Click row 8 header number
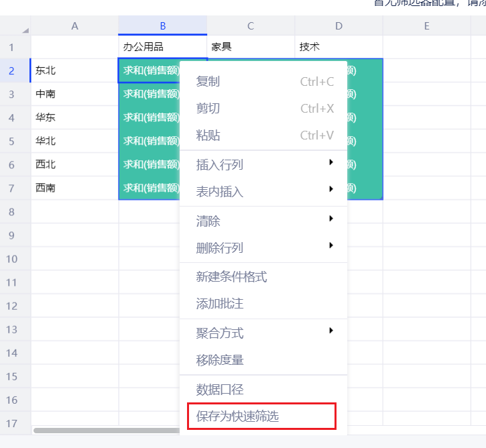The width and height of the screenshot is (486, 448). click(x=12, y=212)
